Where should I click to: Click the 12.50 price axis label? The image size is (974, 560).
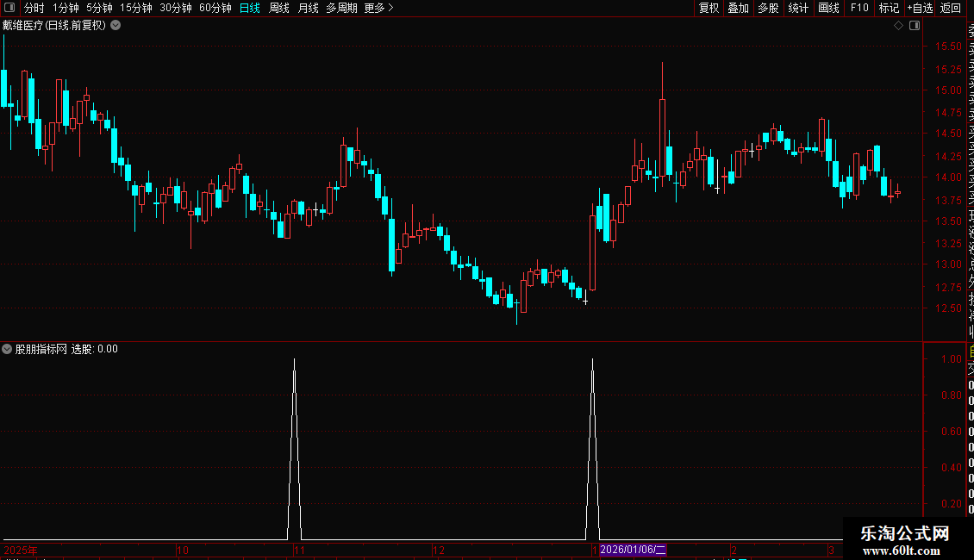point(948,308)
